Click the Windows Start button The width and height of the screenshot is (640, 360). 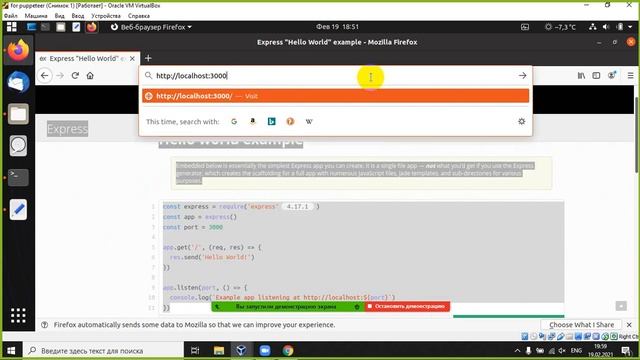coord(11,351)
